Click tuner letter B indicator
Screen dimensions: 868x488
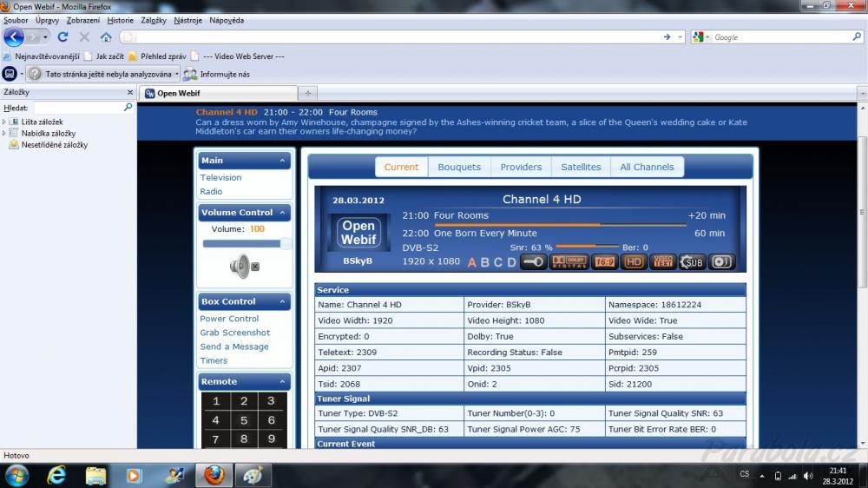(x=485, y=262)
